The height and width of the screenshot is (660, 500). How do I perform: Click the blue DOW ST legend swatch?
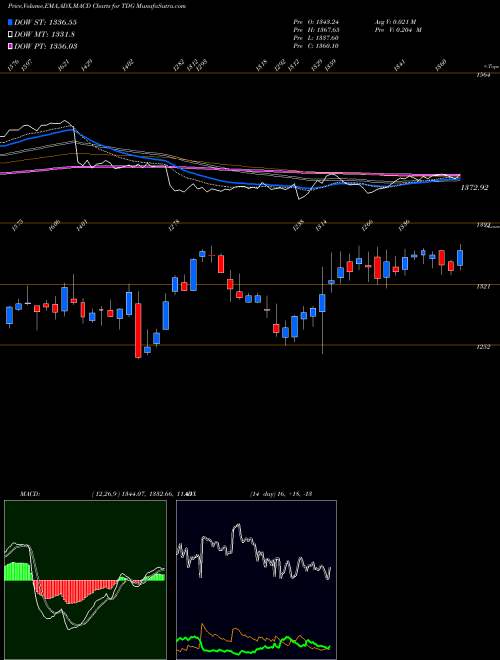[10, 22]
